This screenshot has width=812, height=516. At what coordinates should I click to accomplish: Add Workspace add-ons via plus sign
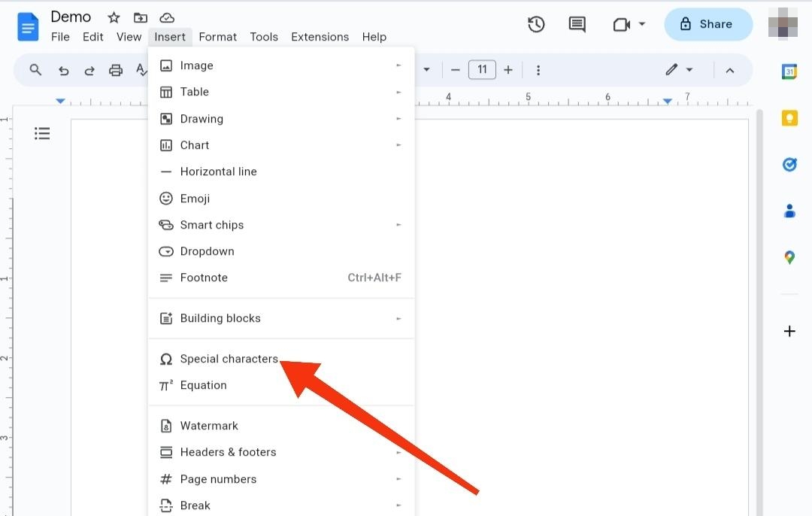[x=789, y=331]
